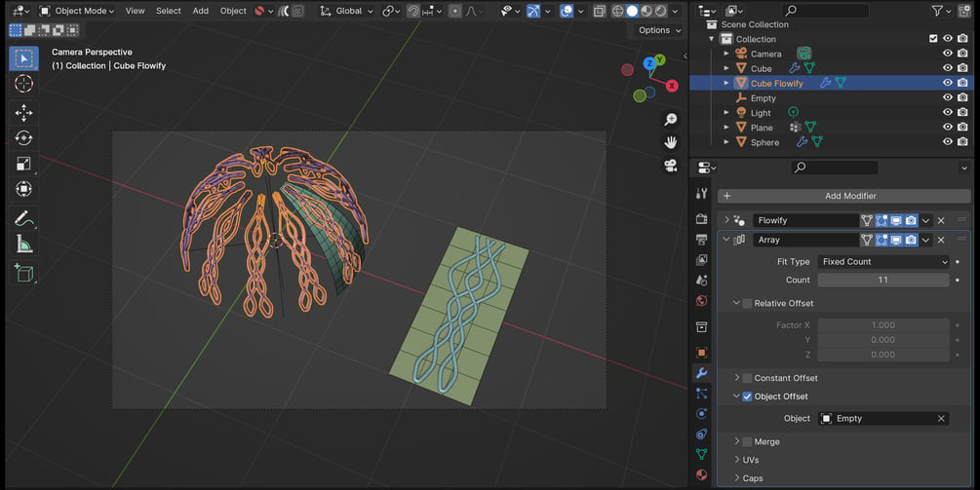Toggle camera view icon in viewport
980x490 pixels.
(x=671, y=166)
